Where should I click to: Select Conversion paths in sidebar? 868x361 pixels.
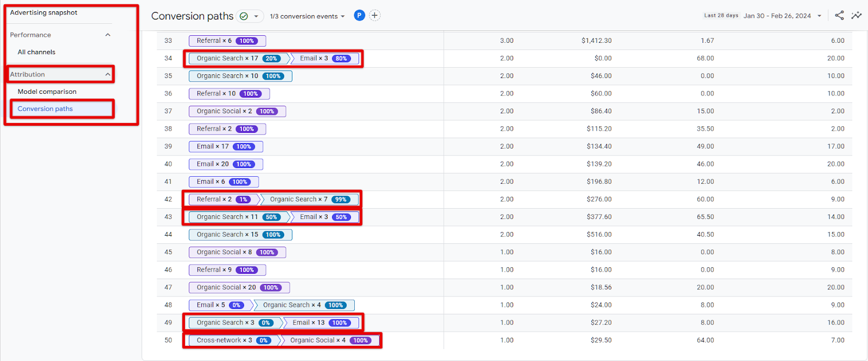tap(45, 109)
